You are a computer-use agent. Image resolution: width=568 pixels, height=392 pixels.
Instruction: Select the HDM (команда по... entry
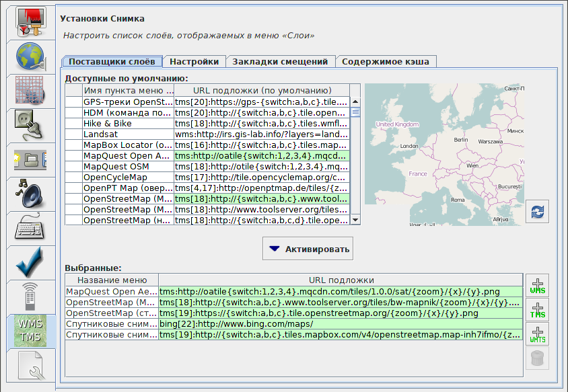[x=207, y=112]
